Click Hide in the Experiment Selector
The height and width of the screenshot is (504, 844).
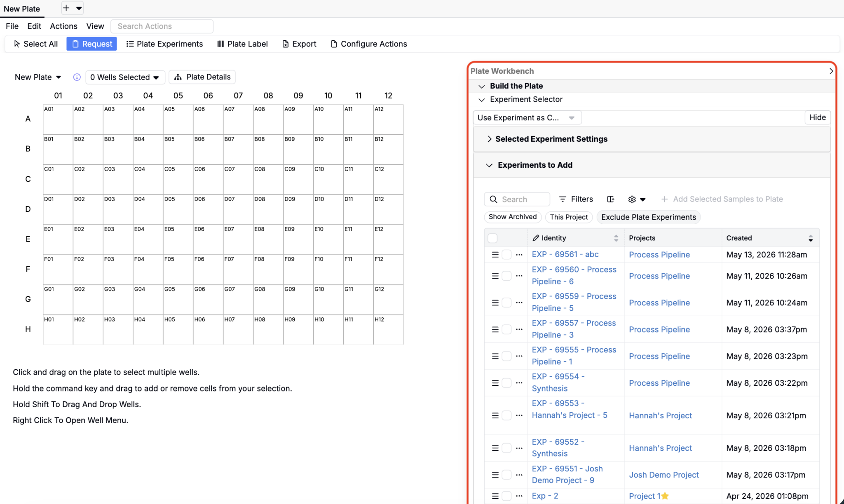tap(817, 117)
